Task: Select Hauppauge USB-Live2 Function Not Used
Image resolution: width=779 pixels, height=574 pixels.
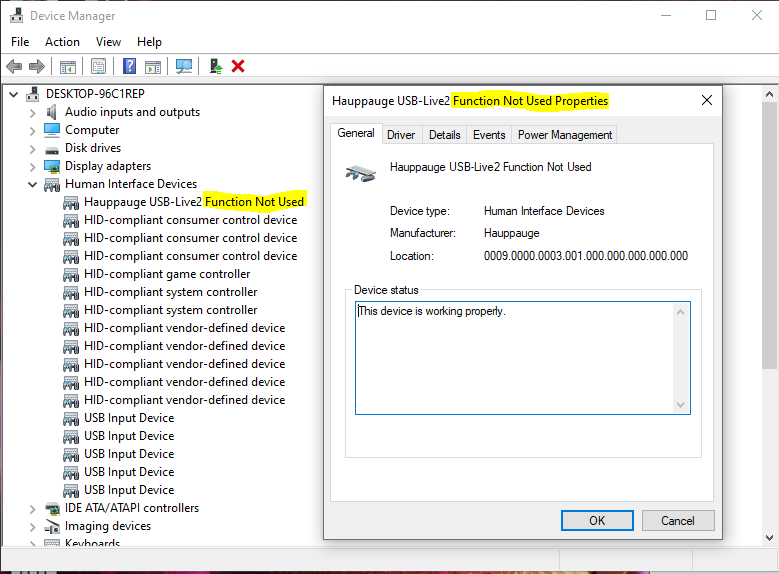Action: (194, 202)
